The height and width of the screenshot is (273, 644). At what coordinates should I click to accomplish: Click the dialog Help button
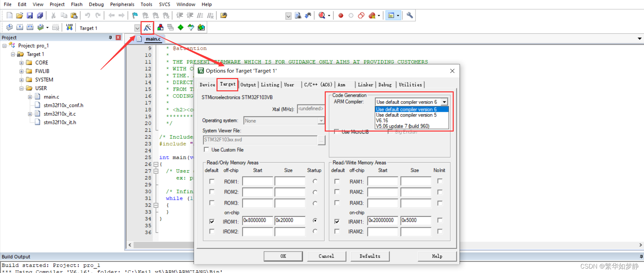tap(437, 256)
